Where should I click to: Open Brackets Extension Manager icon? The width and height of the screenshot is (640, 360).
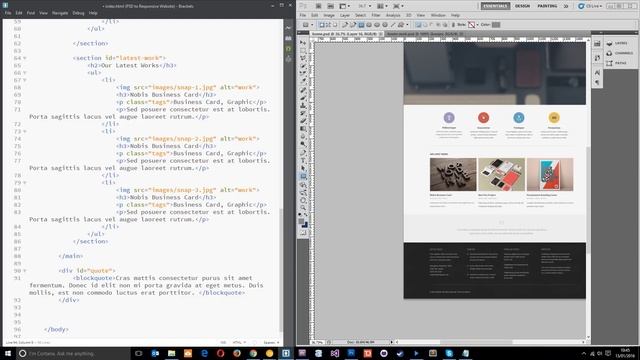point(289,38)
